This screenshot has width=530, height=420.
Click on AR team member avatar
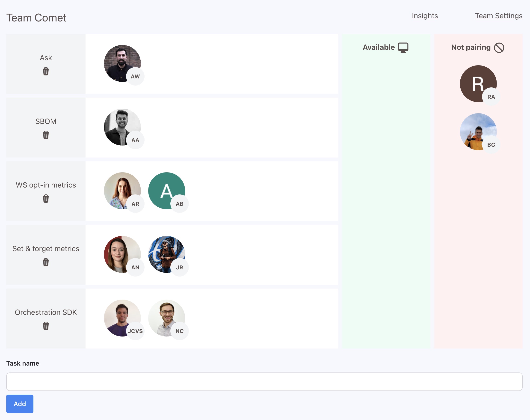tap(122, 191)
